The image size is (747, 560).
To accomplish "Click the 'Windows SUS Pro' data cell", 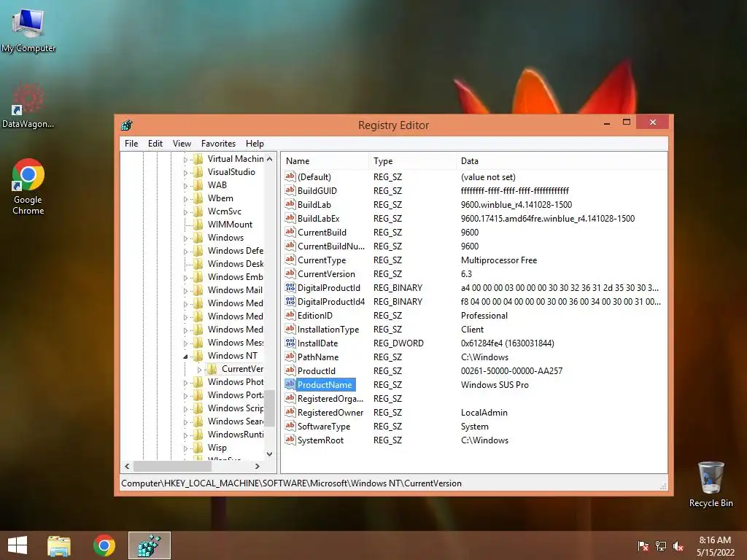I will click(495, 385).
